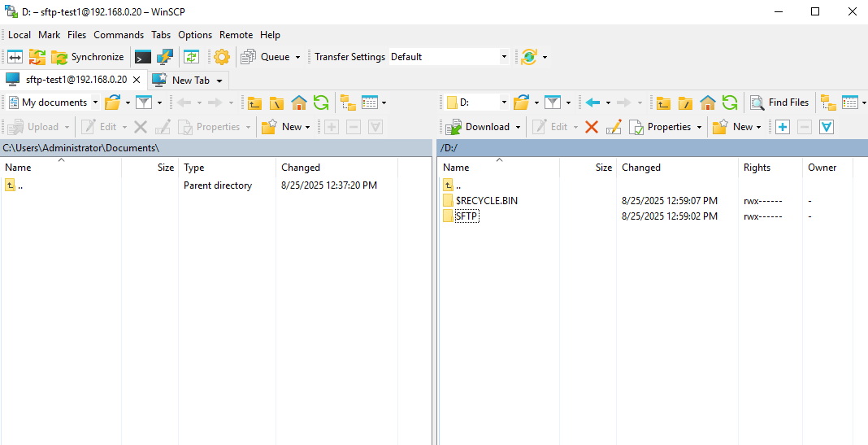Open the Tabs menu
The image size is (868, 445).
161,34
